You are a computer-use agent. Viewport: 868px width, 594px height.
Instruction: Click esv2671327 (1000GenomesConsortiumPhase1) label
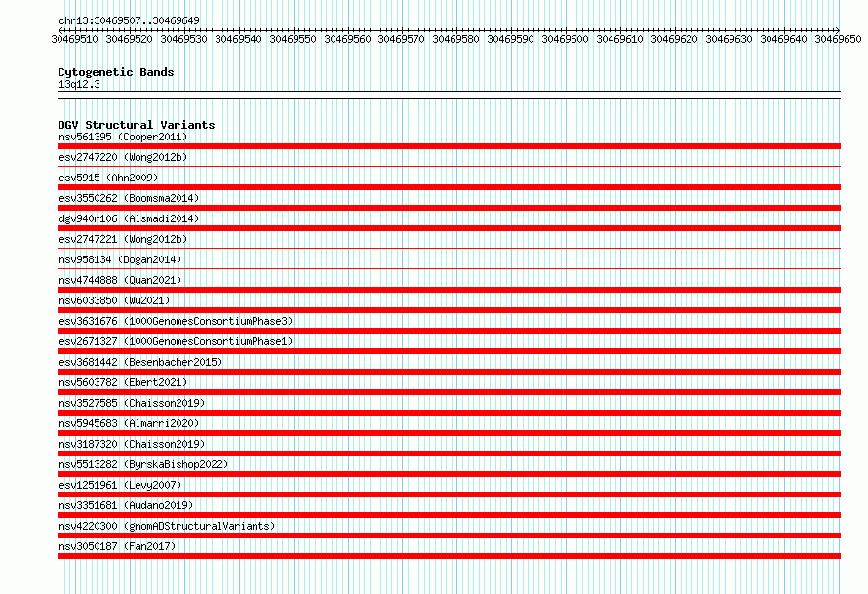(x=176, y=341)
